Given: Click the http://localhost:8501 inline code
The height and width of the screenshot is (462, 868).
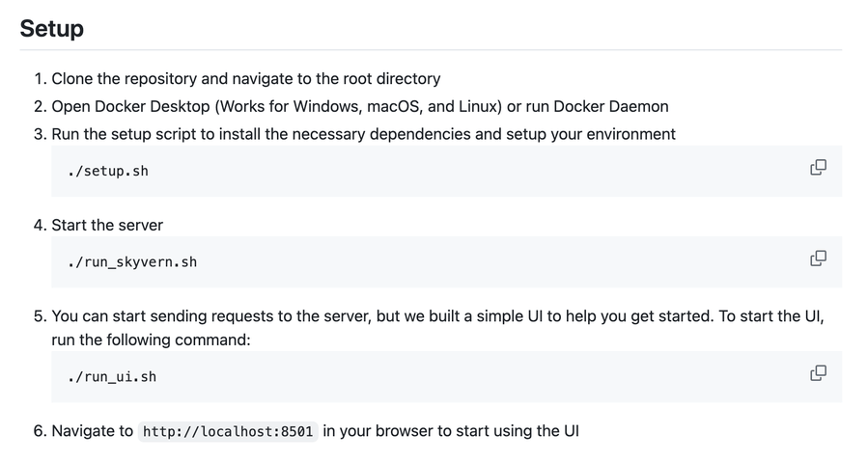Looking at the screenshot, I should coord(228,431).
